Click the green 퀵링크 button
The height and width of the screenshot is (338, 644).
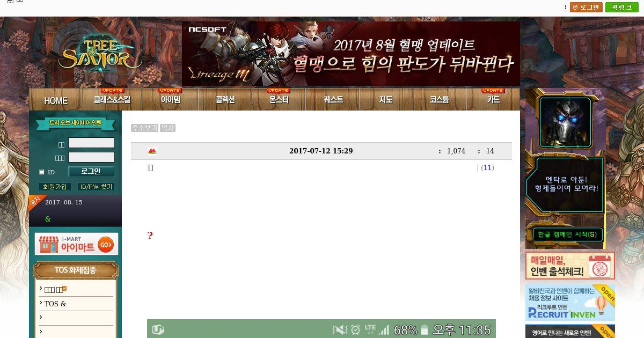[622, 7]
